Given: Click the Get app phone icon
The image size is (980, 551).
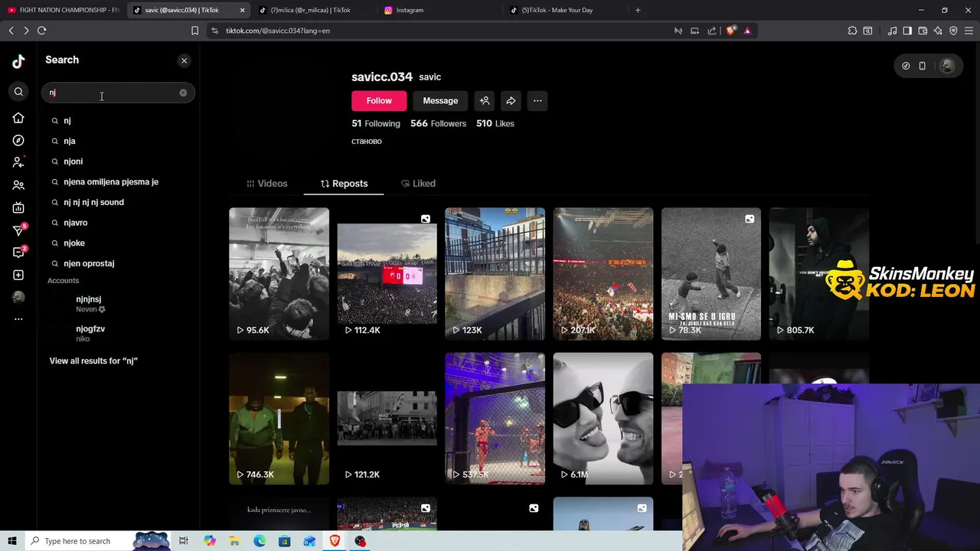Looking at the screenshot, I should pos(922,66).
